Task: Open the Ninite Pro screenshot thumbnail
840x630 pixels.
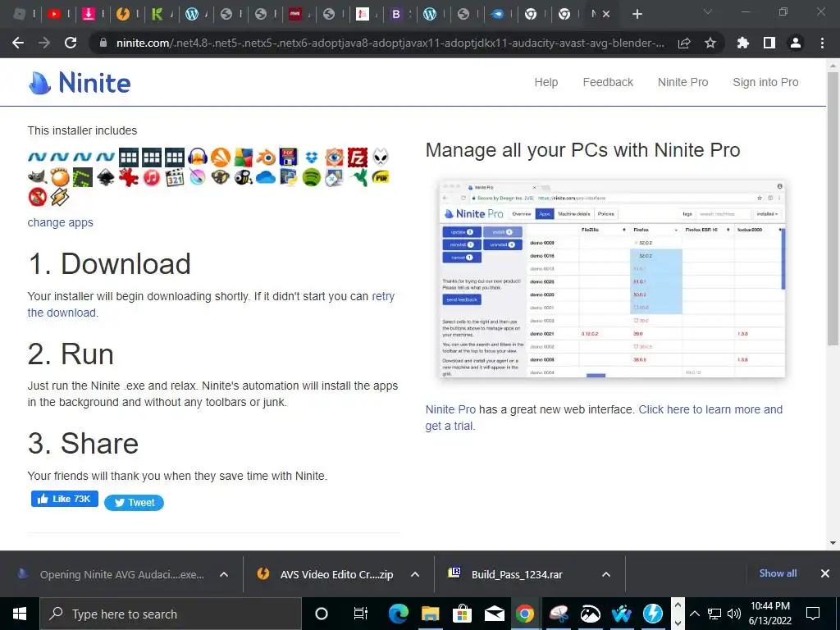Action: pyautogui.click(x=612, y=279)
